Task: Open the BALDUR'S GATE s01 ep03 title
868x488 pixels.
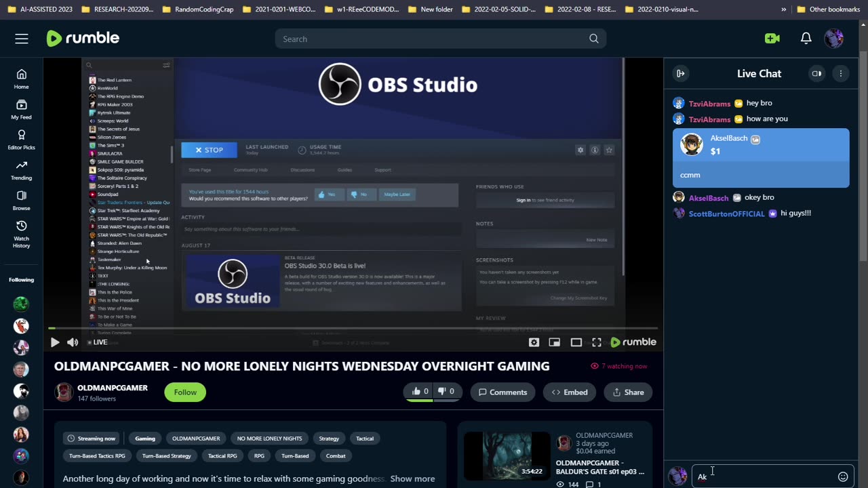Action: (x=599, y=467)
